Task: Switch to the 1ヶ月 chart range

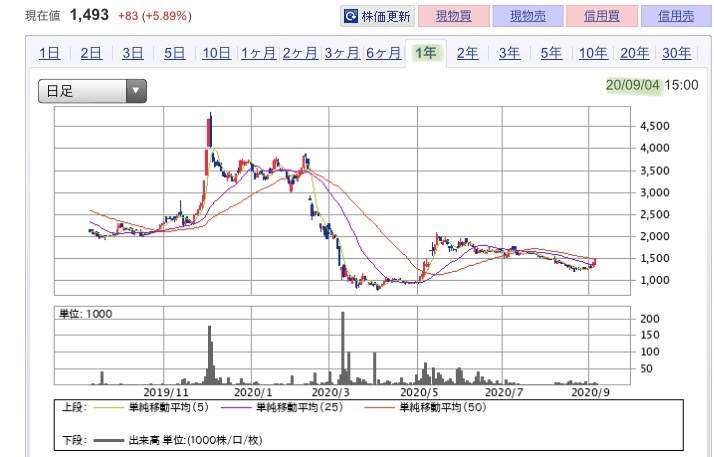Action: pos(258,53)
